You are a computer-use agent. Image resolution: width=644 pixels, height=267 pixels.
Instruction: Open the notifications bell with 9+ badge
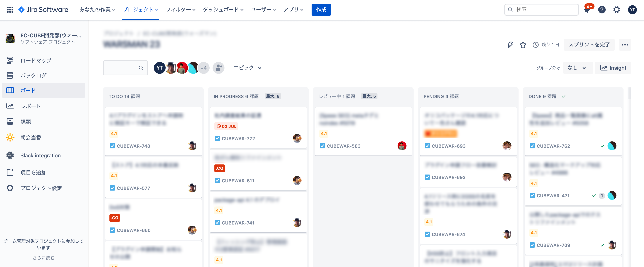coord(587,10)
